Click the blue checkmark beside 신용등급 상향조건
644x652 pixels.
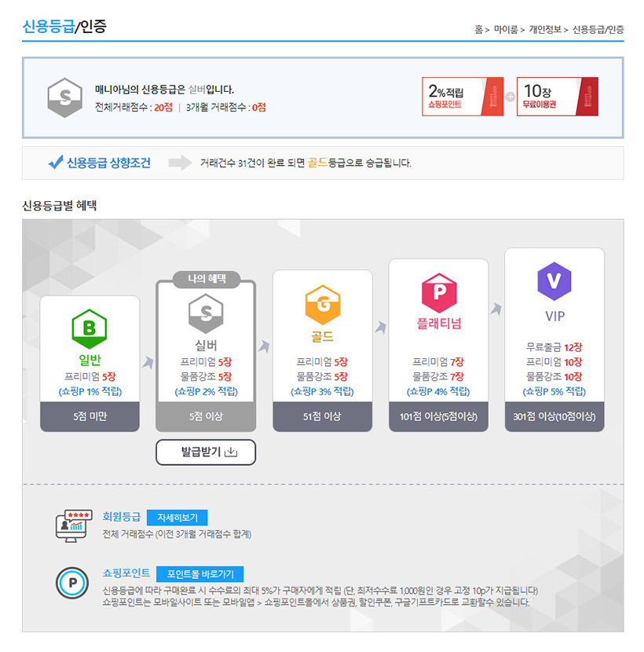pyautogui.click(x=56, y=162)
